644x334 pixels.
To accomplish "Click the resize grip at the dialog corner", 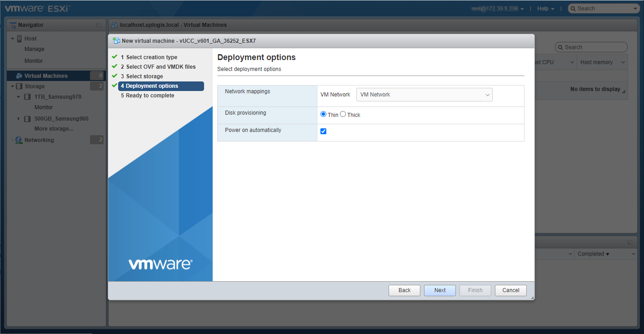I will [532, 298].
